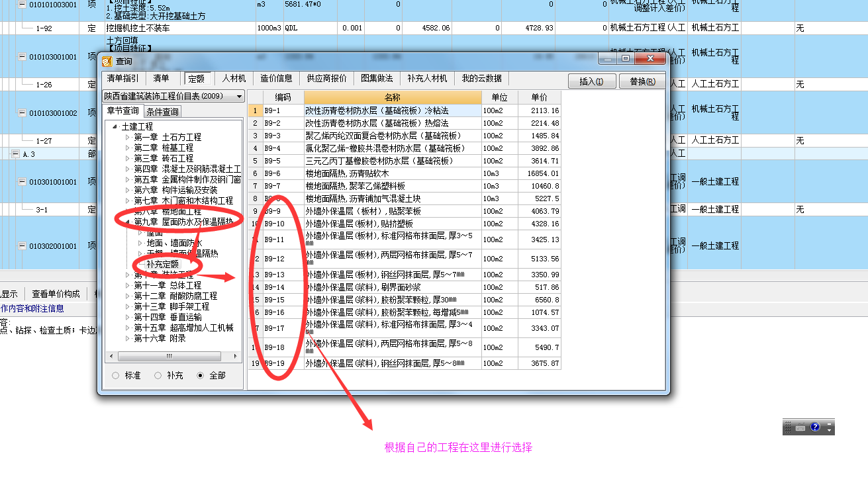
Task: Switch to the 供应商报价 tab
Action: (x=327, y=78)
